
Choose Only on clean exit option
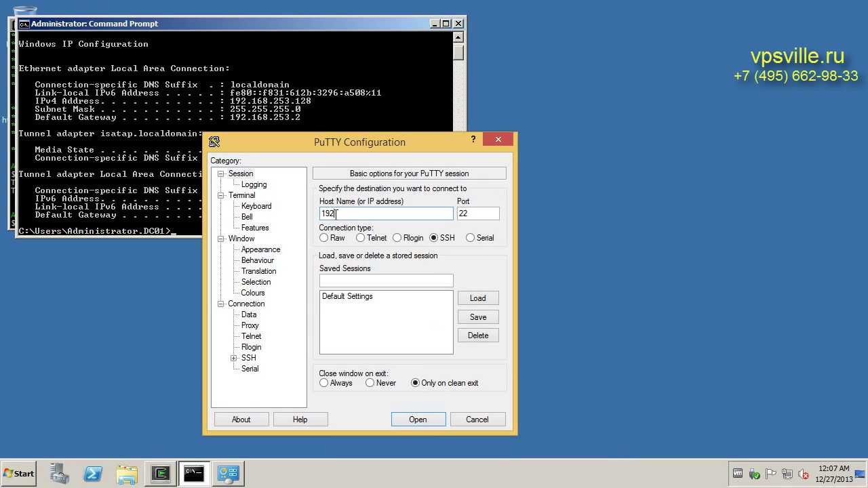(416, 383)
